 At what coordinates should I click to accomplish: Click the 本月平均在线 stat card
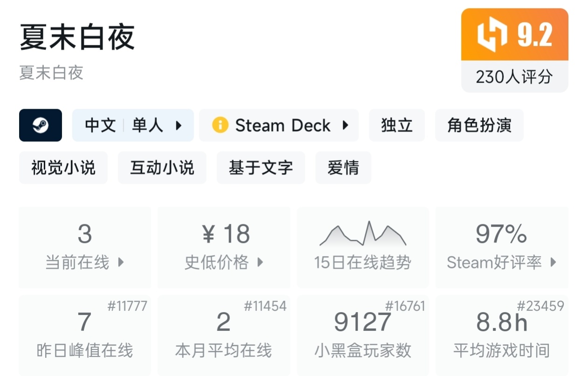224,335
